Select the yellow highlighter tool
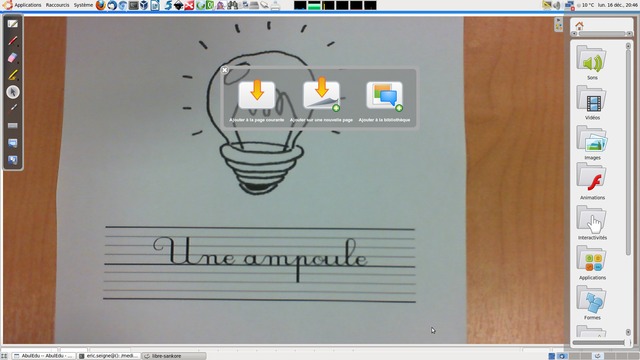This screenshot has width=640, height=360. (13, 75)
